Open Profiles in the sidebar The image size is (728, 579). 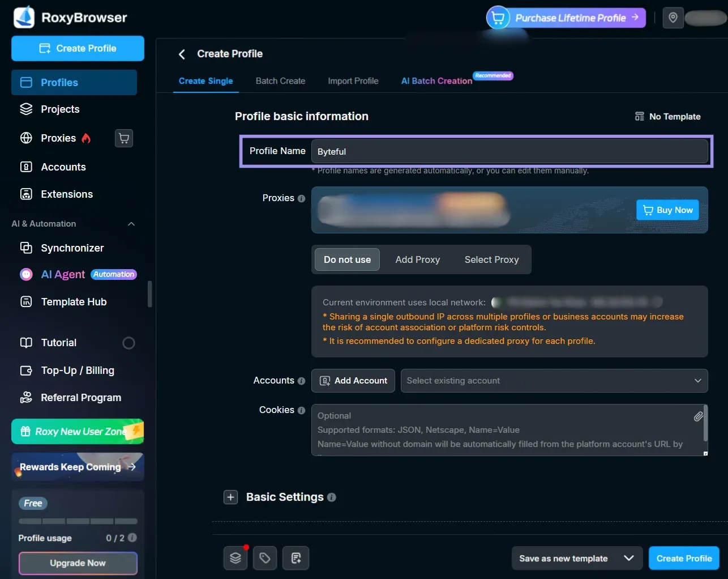click(x=74, y=82)
